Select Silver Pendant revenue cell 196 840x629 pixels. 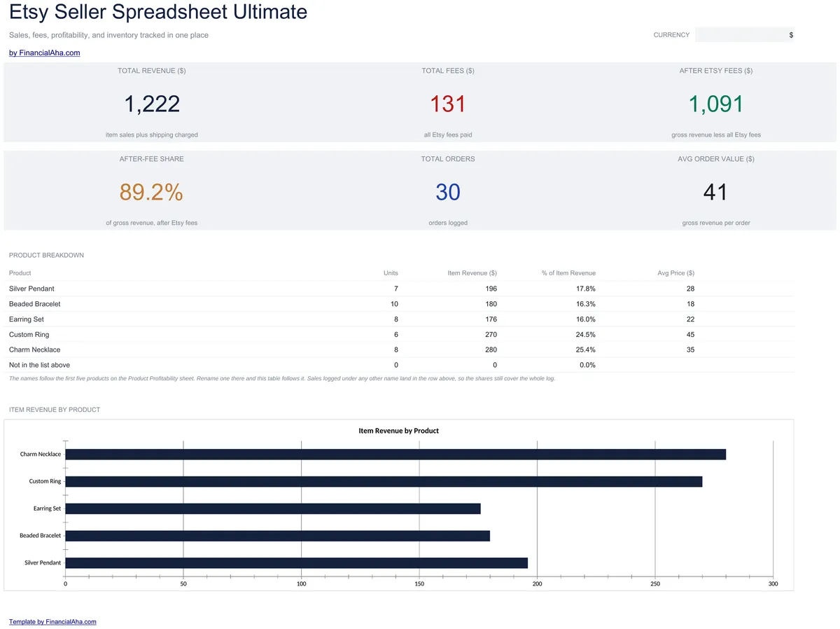491,289
